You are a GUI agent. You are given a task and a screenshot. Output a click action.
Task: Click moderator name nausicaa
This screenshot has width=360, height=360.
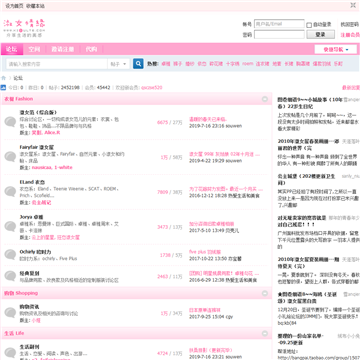(x=42, y=167)
